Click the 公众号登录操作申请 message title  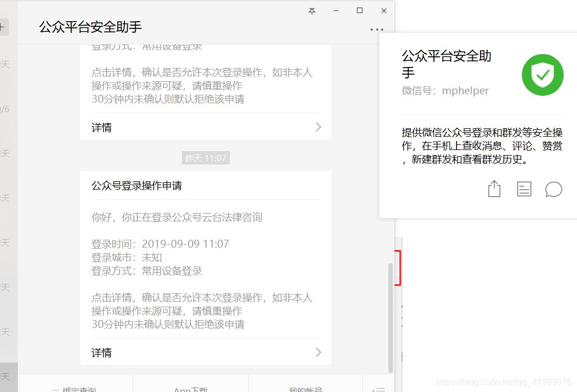point(137,186)
